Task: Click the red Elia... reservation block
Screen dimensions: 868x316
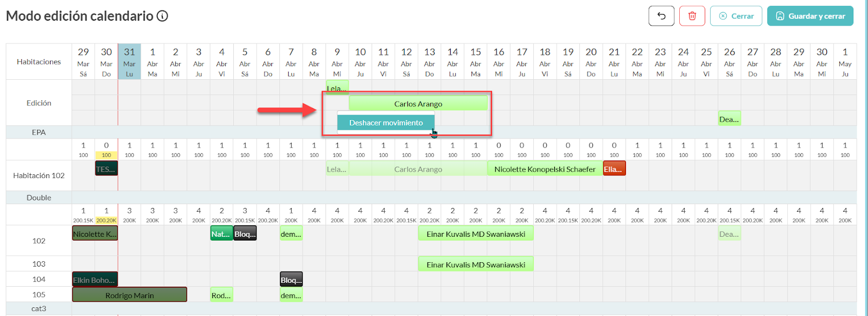Action: coord(614,169)
